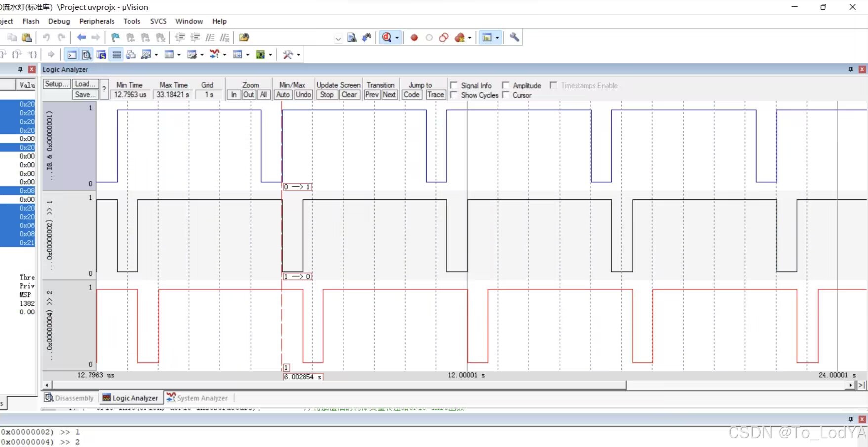Enable the Show Cycles checkbox
This screenshot has width=868, height=447.
click(x=454, y=95)
